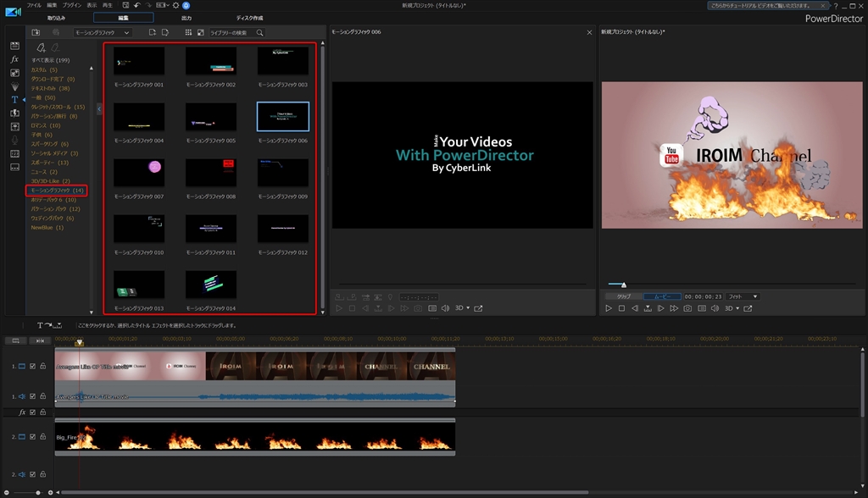868x498 pixels.
Task: Click the zoom in plus on the timeline
Action: (x=50, y=492)
